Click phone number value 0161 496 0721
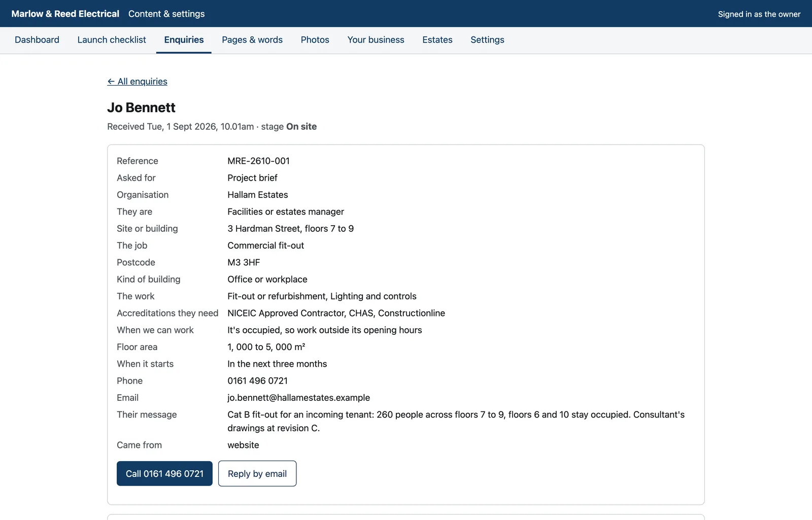Image resolution: width=812 pixels, height=520 pixels. tap(258, 380)
